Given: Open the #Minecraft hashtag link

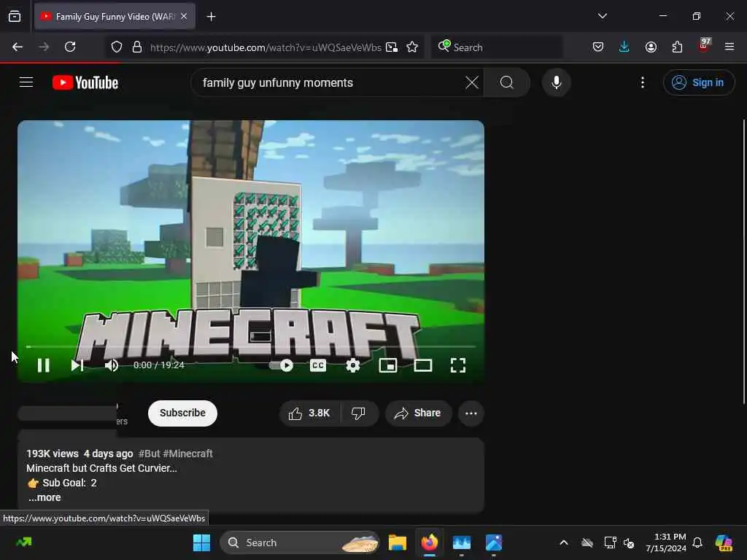Looking at the screenshot, I should (187, 454).
